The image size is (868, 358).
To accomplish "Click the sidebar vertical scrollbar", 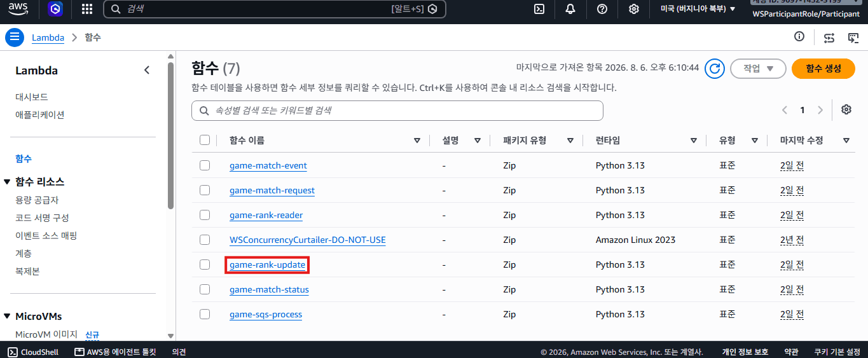I will 170,135.
